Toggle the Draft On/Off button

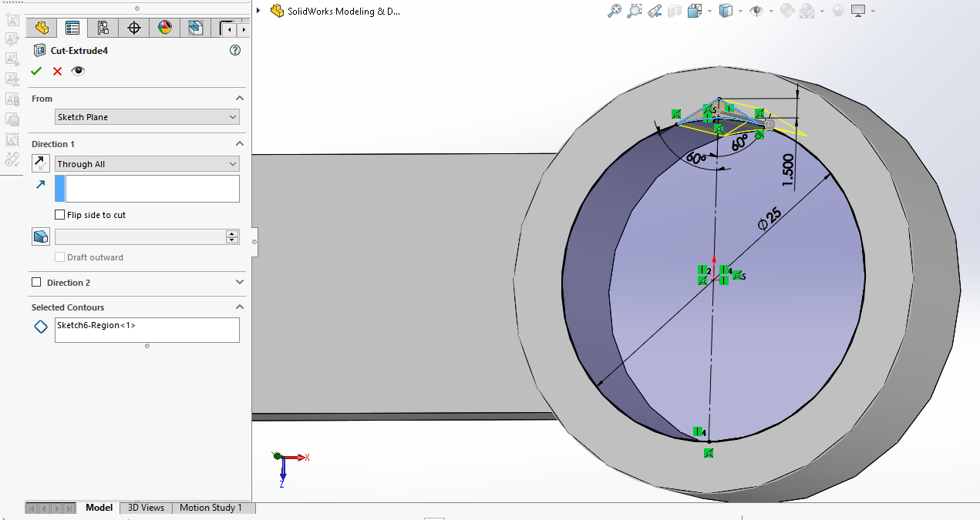(41, 237)
